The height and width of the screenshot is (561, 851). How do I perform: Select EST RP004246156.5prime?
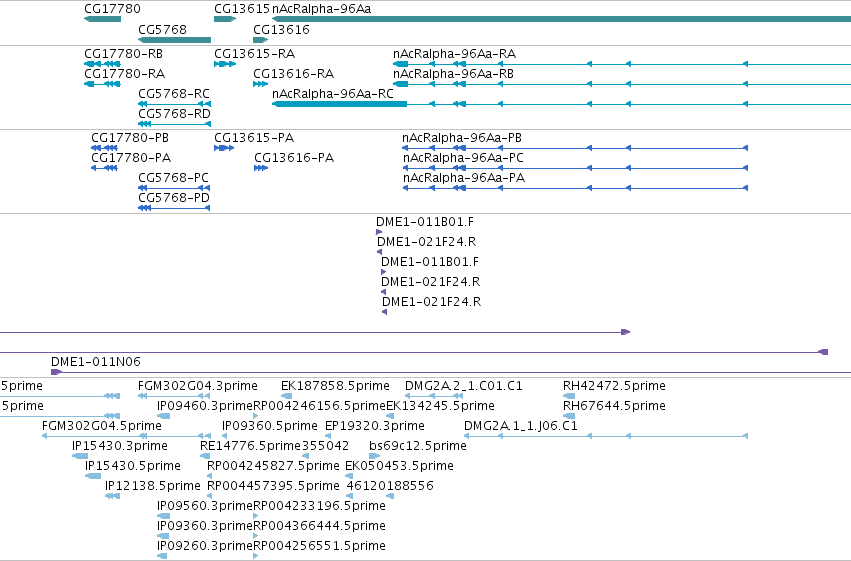[x=320, y=406]
